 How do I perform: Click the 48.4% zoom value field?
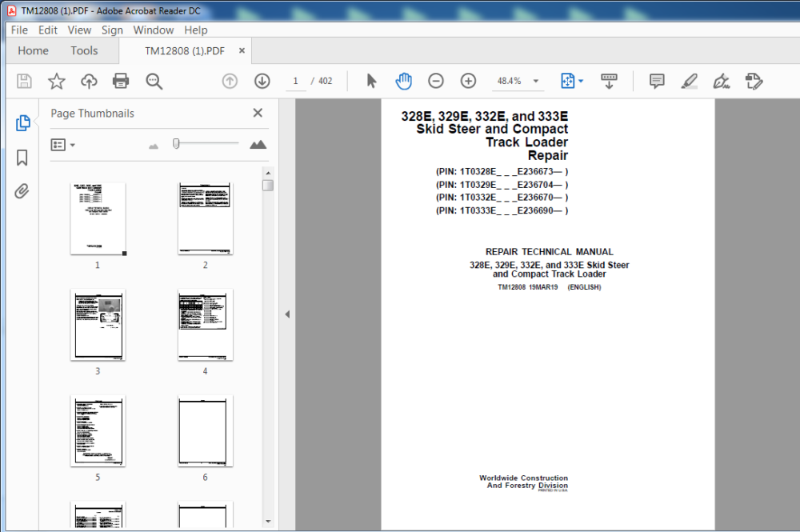click(x=510, y=81)
